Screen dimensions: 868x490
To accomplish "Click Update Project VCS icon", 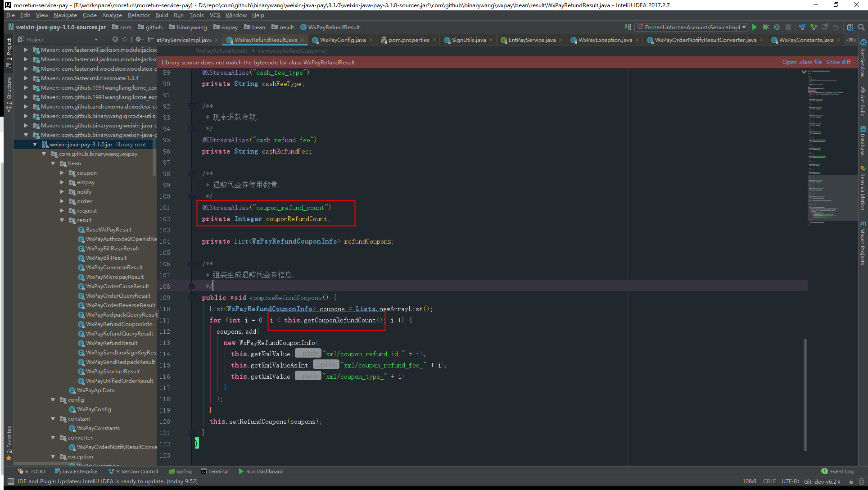I will pyautogui.click(x=802, y=27).
